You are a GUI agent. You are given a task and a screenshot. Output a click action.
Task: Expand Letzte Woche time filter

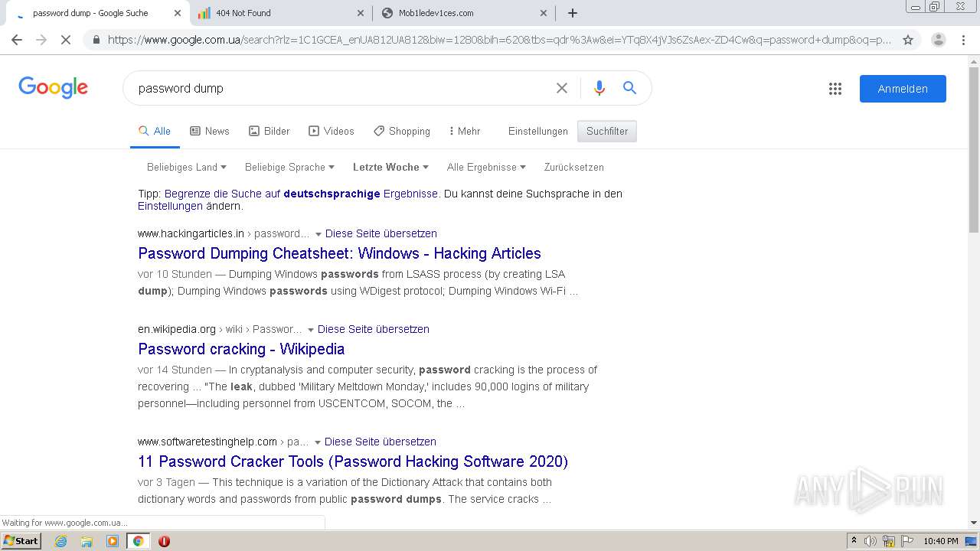390,167
